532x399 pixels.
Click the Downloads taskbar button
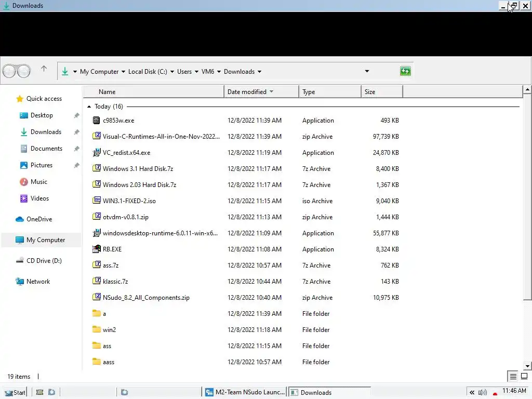pyautogui.click(x=329, y=392)
